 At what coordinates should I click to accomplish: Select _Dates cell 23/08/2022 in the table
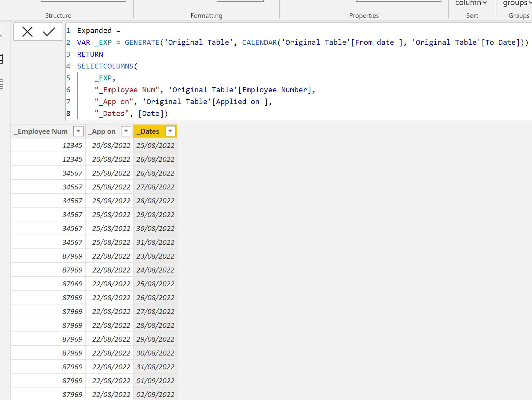click(x=155, y=256)
